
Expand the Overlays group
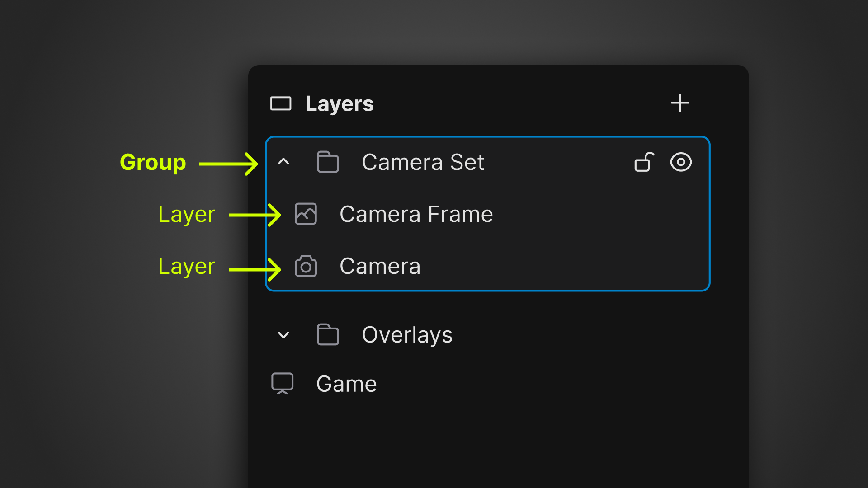pyautogui.click(x=283, y=335)
